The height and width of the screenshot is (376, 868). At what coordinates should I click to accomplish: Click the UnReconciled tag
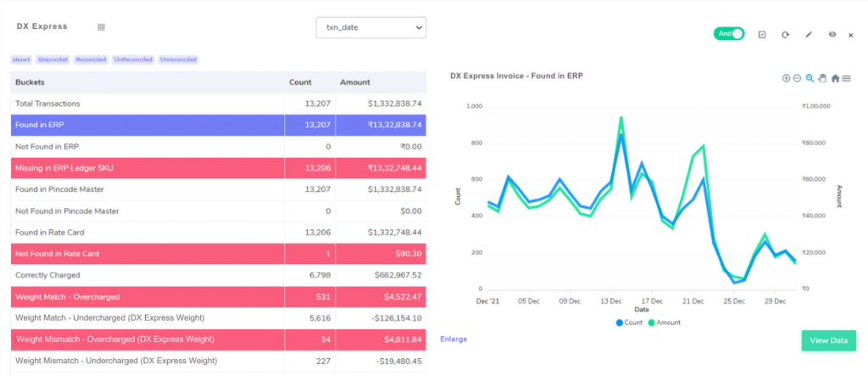pyautogui.click(x=133, y=59)
